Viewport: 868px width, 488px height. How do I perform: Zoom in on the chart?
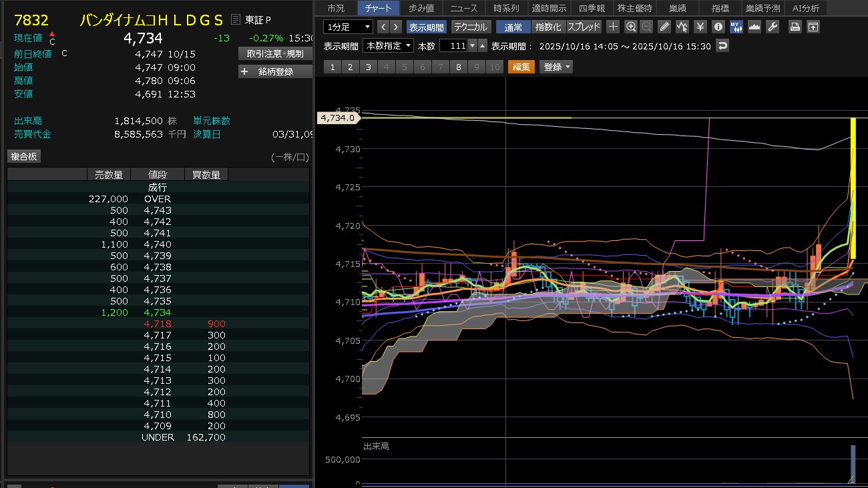tap(631, 27)
